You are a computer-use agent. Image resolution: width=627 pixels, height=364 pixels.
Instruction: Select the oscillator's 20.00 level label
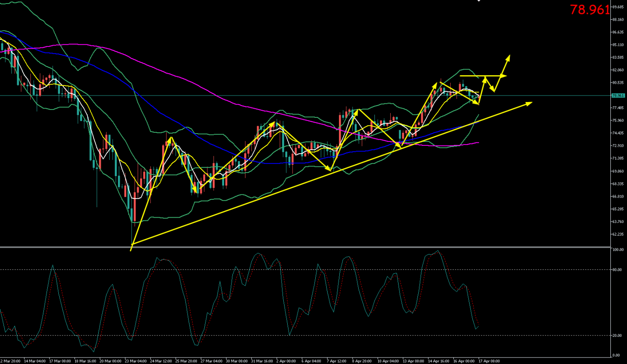(617, 336)
